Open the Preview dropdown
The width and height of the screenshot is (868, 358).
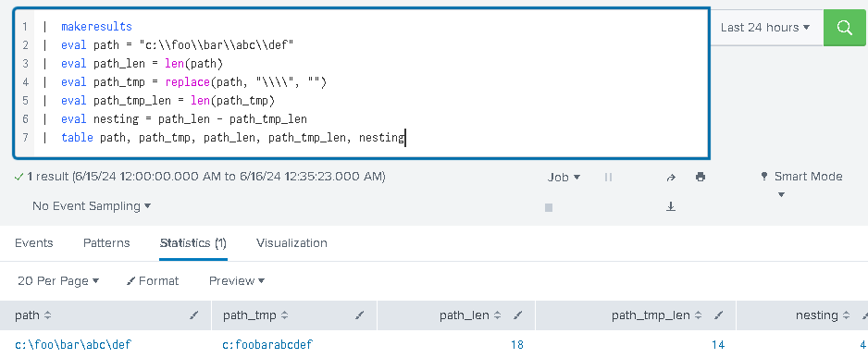(237, 281)
